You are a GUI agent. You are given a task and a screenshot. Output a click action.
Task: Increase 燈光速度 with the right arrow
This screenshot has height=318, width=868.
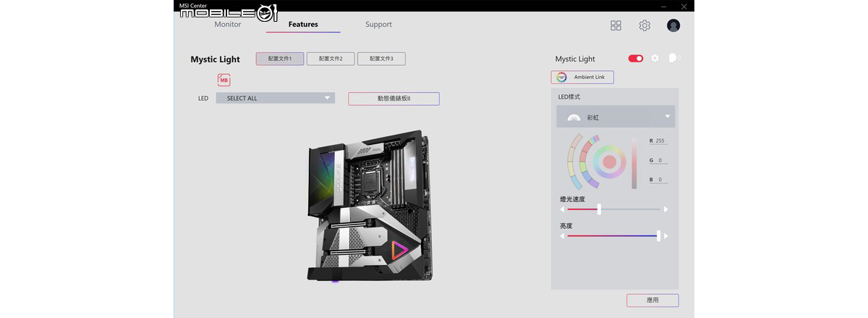coord(666,209)
